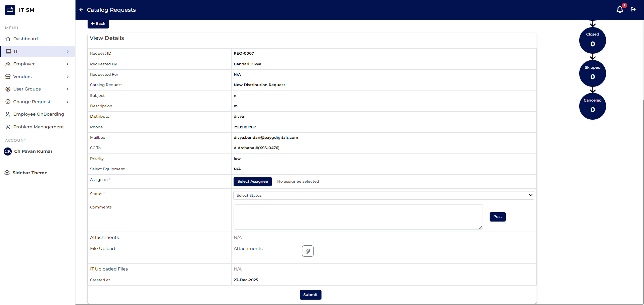Open Dashboard from the sidebar
Viewport: 644px width, 305px height.
(x=26, y=39)
